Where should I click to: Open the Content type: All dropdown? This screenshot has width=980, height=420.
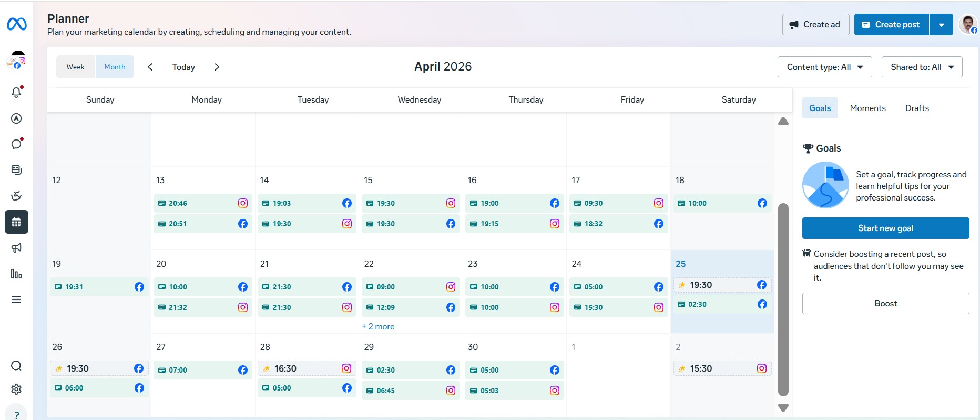[x=824, y=67]
